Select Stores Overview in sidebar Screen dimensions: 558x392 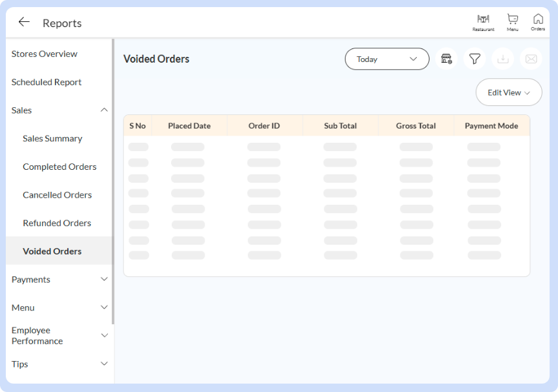click(45, 54)
